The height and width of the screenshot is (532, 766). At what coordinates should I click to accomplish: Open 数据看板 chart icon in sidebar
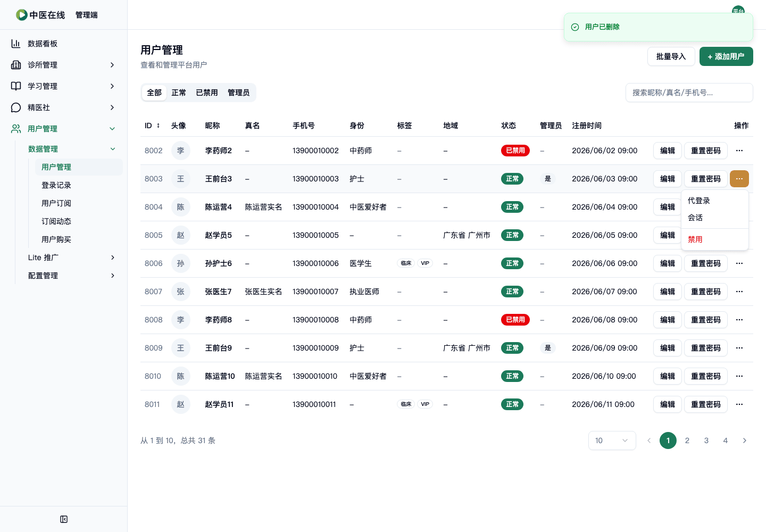(x=16, y=44)
